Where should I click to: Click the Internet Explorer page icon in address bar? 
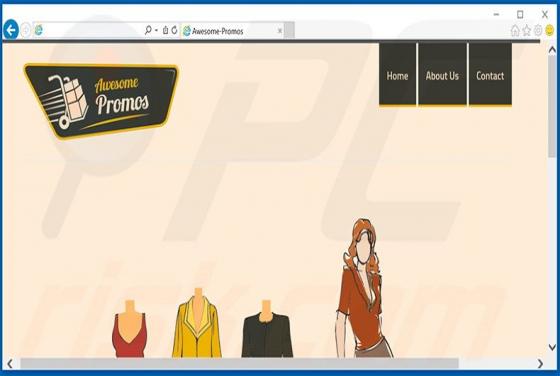(38, 31)
